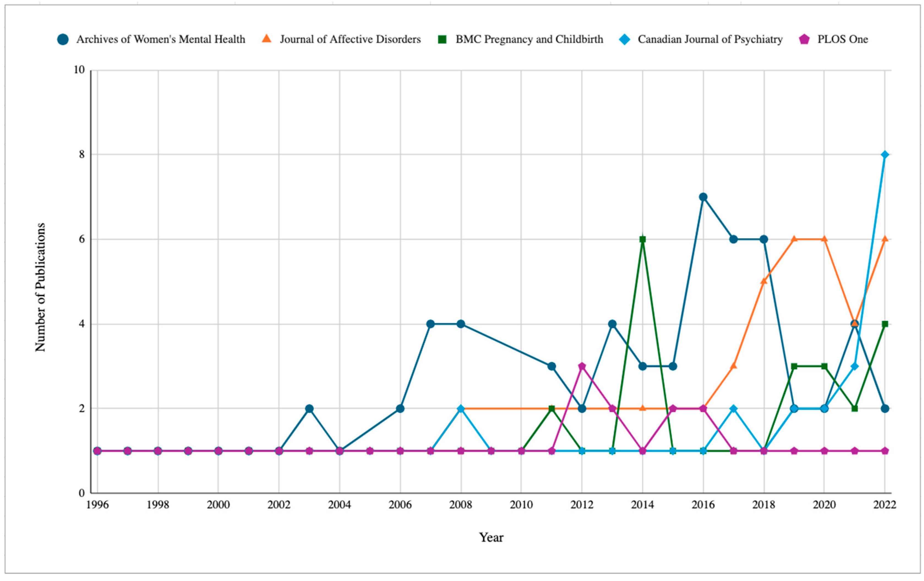Select the BMC Pregnancy and Childbirth 2019 point at 3
This screenshot has width=924, height=581.
794,366
